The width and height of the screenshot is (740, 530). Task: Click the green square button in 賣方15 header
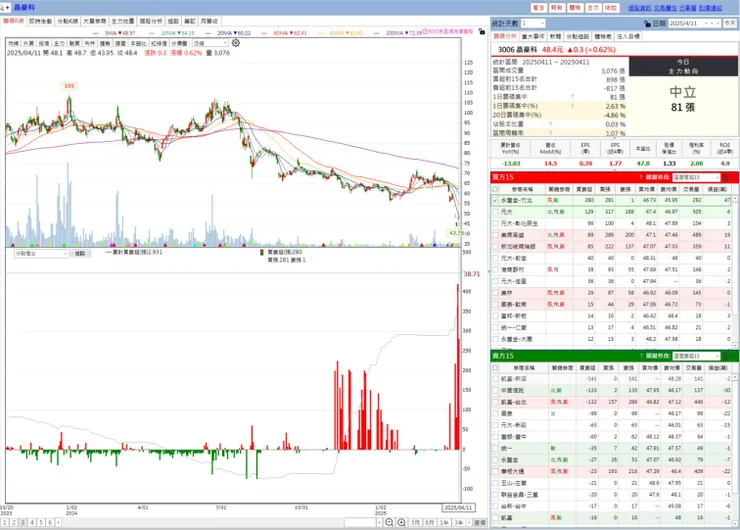click(x=726, y=356)
